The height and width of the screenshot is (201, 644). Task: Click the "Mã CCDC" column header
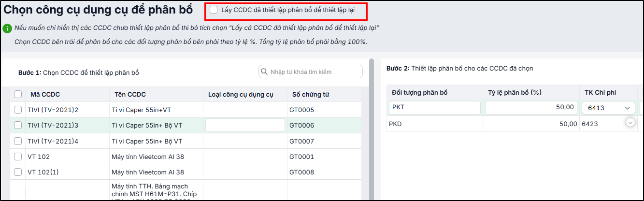(x=45, y=94)
